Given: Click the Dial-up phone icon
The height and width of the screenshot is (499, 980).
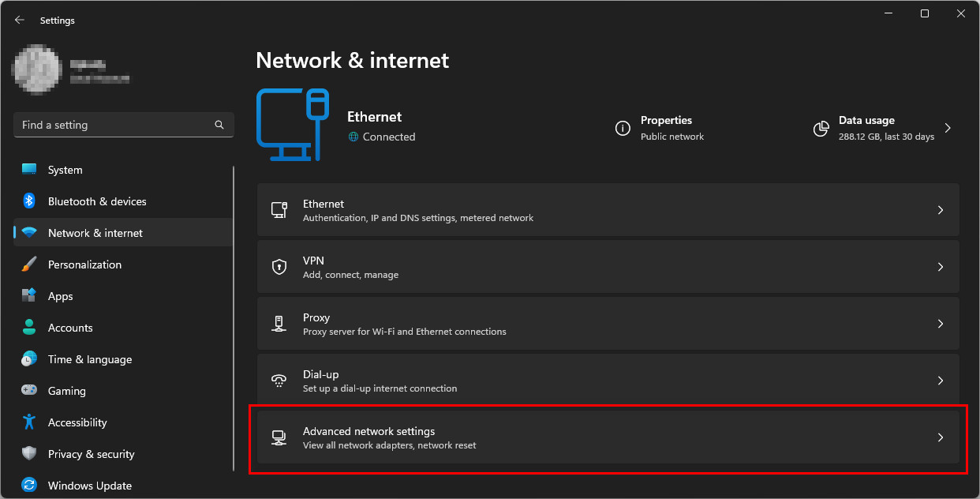Looking at the screenshot, I should (279, 381).
